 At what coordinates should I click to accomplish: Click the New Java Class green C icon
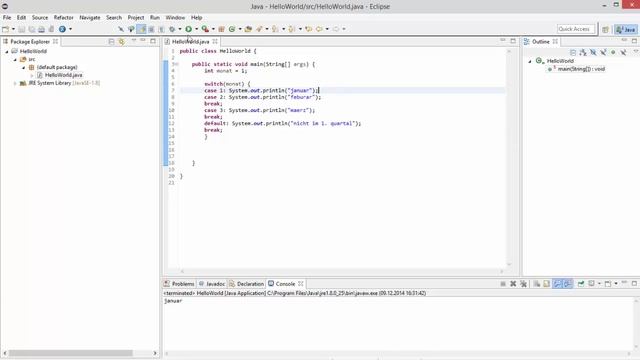(x=232, y=29)
